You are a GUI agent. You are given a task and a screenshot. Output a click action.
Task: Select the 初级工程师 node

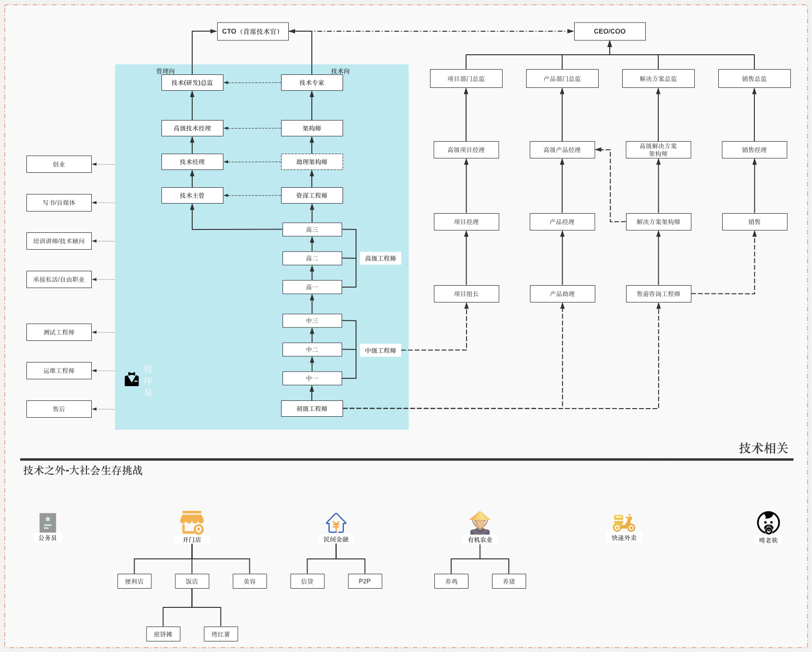pos(312,409)
